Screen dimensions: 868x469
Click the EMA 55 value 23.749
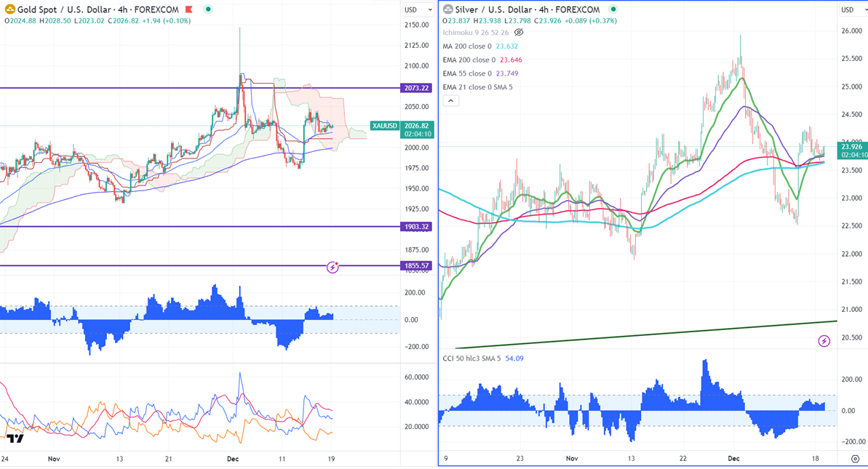[x=507, y=73]
